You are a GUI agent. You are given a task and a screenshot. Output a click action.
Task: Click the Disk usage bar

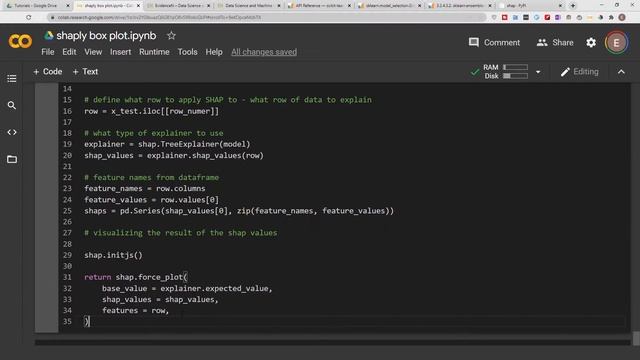click(516, 76)
